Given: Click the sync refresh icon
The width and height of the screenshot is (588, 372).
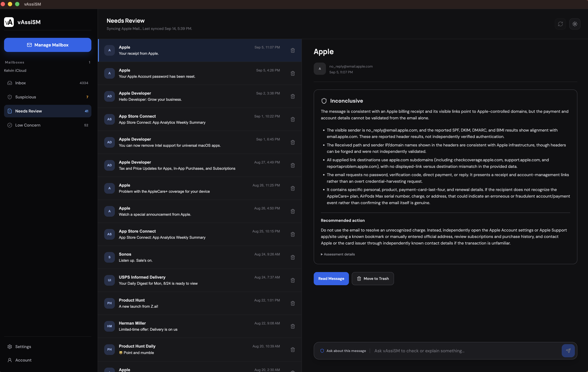Looking at the screenshot, I should 560,24.
